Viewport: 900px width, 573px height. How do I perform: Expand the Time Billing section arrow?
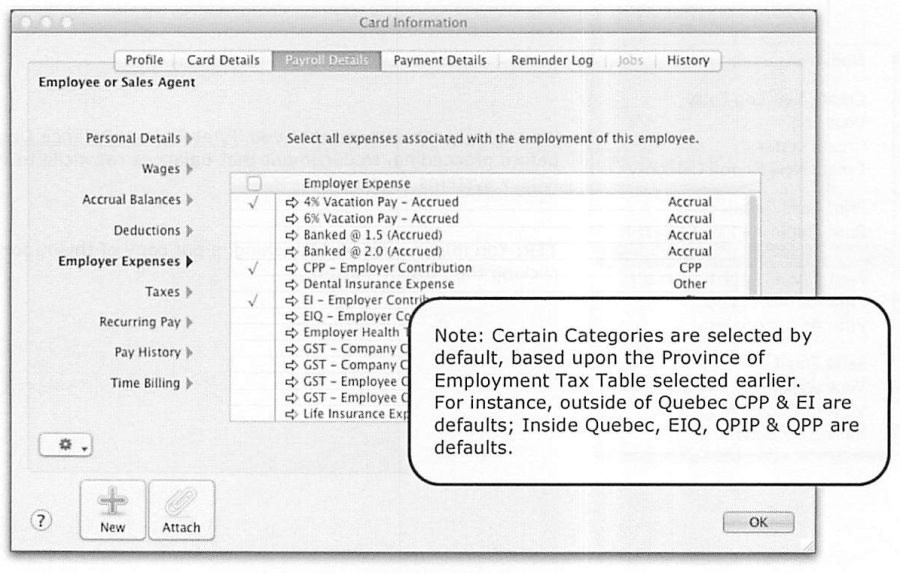(189, 383)
